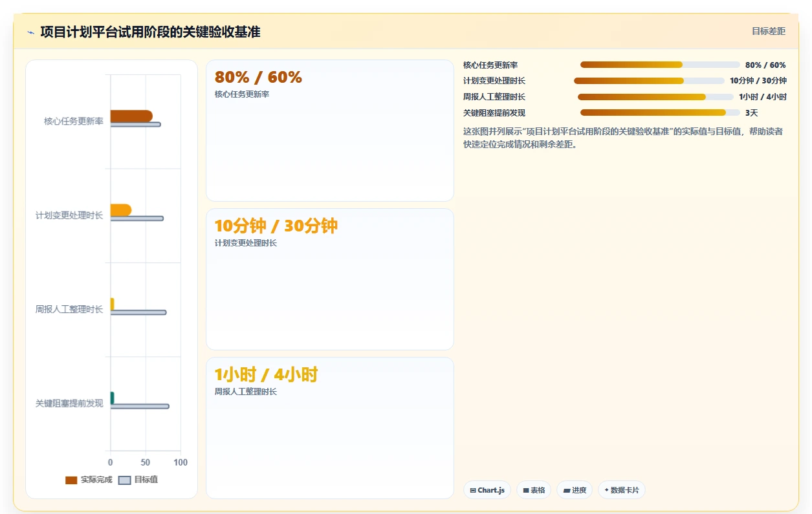Click the grey legend swatch for 目标值

click(x=125, y=480)
